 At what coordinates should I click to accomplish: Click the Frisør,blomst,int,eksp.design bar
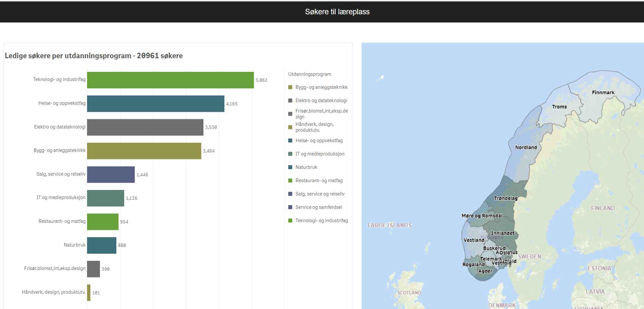tap(94, 269)
